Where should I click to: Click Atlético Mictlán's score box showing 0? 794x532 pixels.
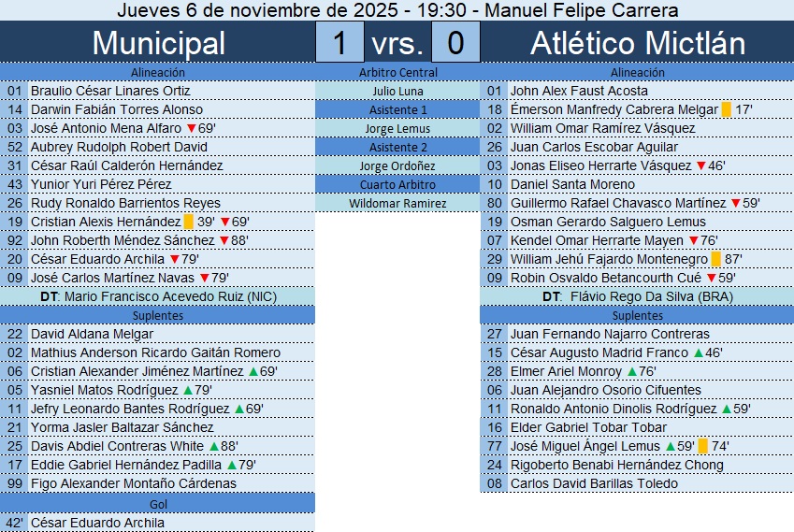pos(455,43)
